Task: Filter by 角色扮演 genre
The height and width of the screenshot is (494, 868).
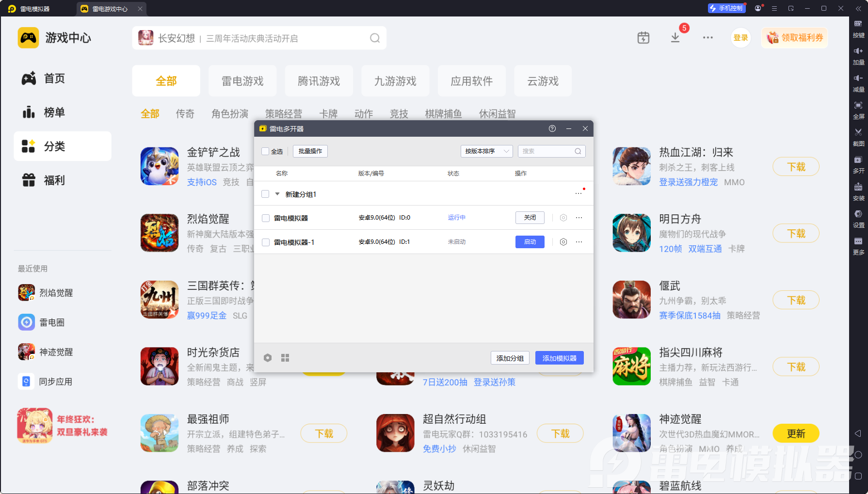Action: pyautogui.click(x=230, y=114)
